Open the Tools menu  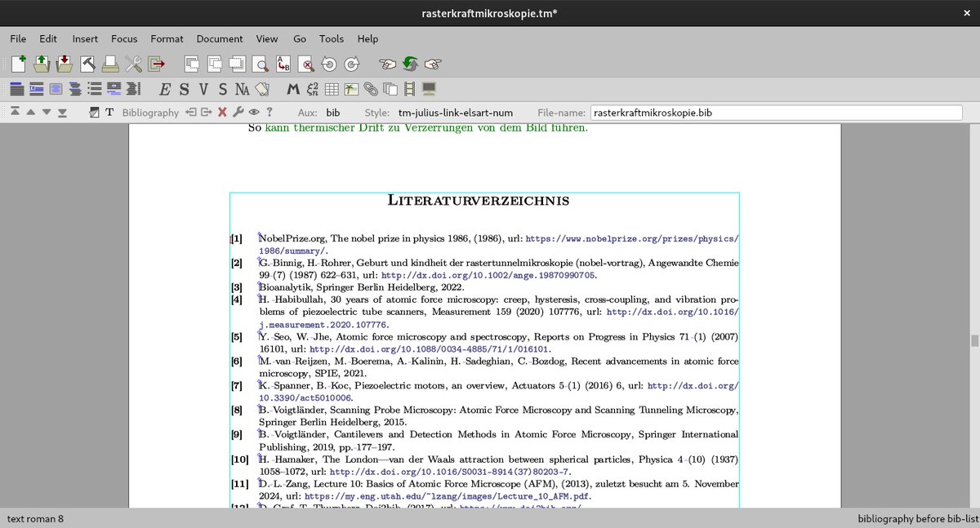click(332, 38)
